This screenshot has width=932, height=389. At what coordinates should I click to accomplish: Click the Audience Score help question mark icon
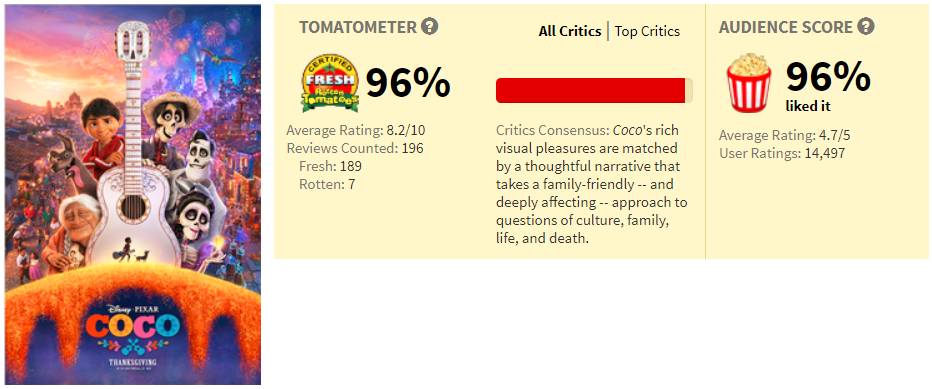[x=866, y=27]
